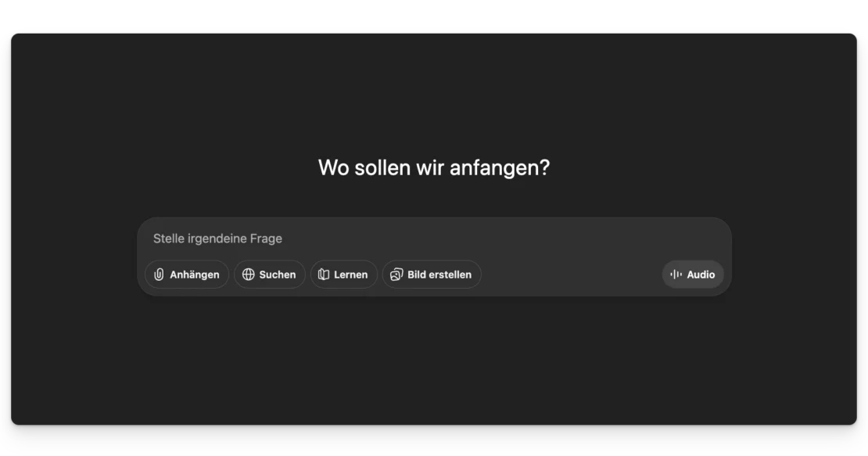Image resolution: width=868 pixels, height=456 pixels.
Task: Click the 'Wo sollen wir anfangen?' heading
Action: coord(434,167)
